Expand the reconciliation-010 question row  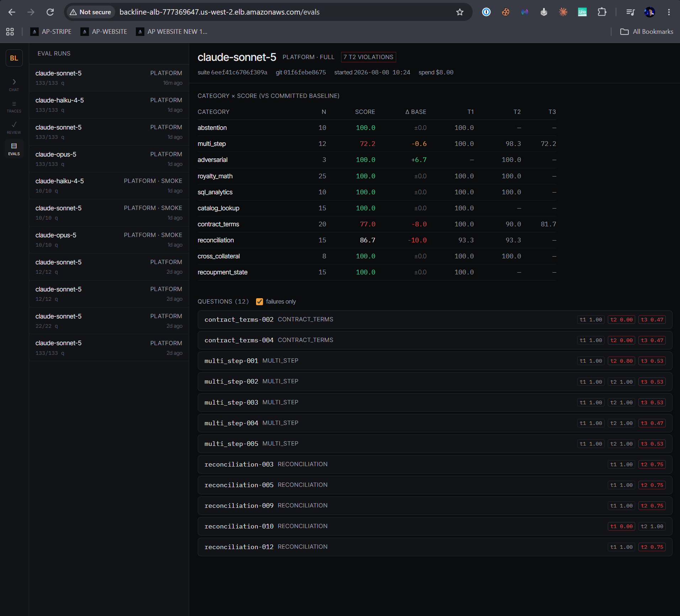435,526
